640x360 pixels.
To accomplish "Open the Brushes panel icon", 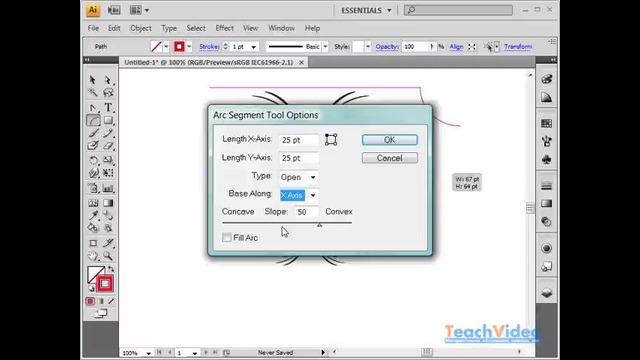I will [x=547, y=142].
